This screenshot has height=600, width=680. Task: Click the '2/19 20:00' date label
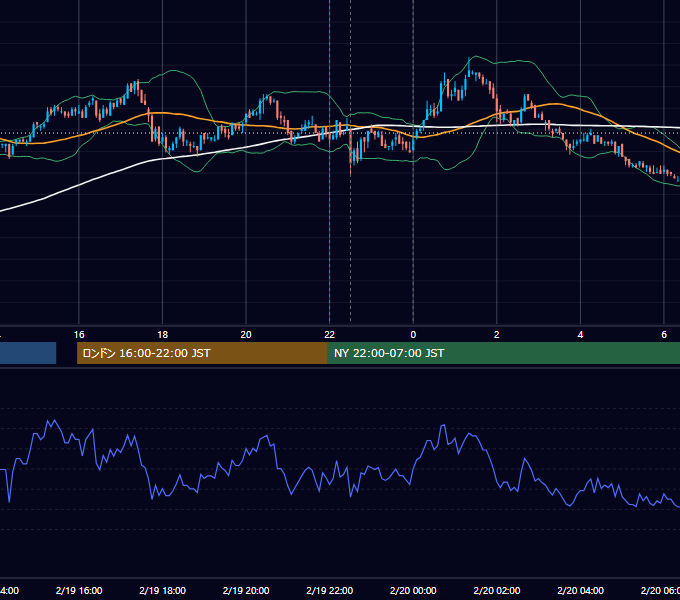246,590
